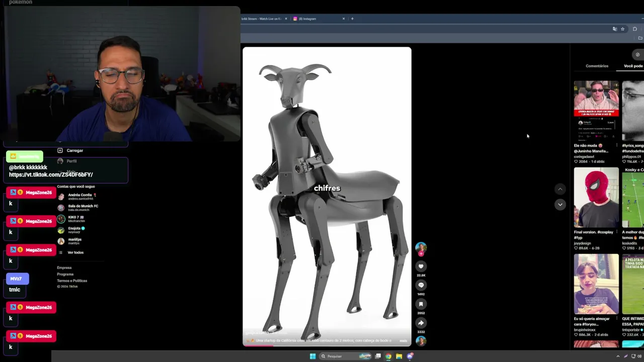644x362 pixels.
Task: Click the 'pokemon' text above the webcam
Action: [x=21, y=2]
